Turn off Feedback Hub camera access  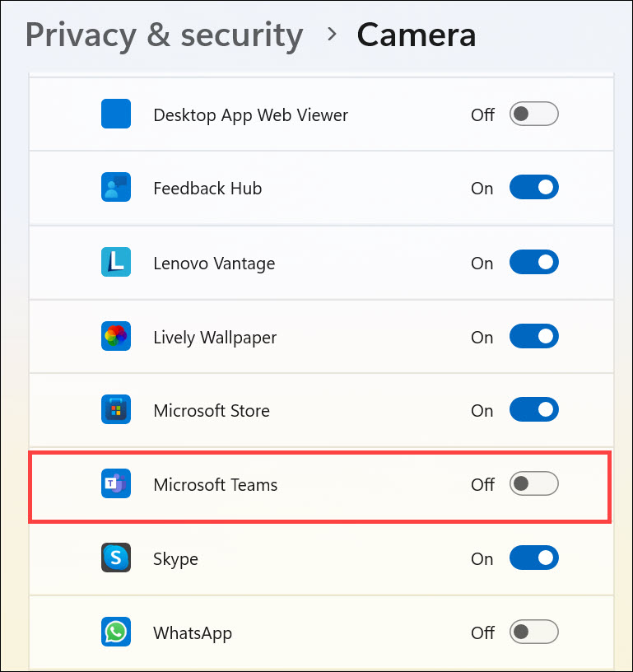pyautogui.click(x=533, y=187)
